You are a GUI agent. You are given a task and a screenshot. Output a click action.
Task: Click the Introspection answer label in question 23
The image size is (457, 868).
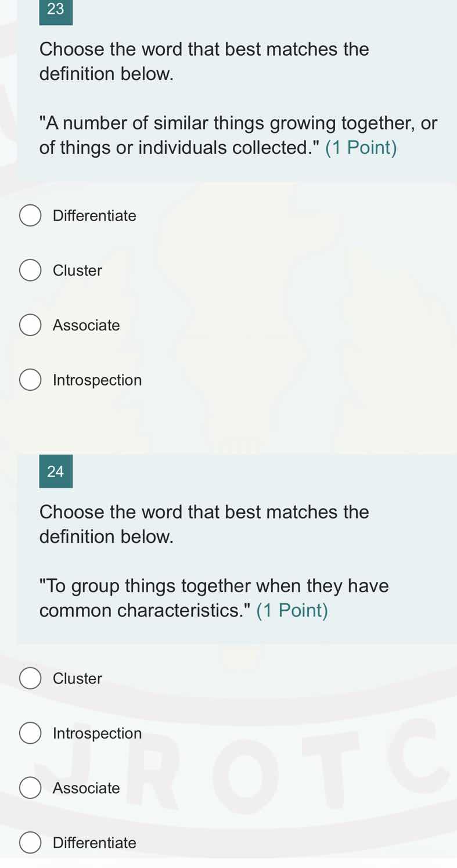click(97, 380)
